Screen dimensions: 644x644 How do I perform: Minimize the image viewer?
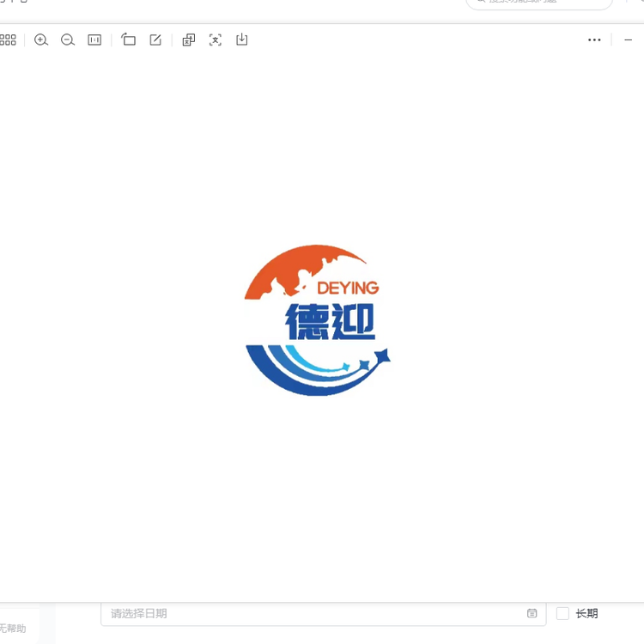(628, 39)
